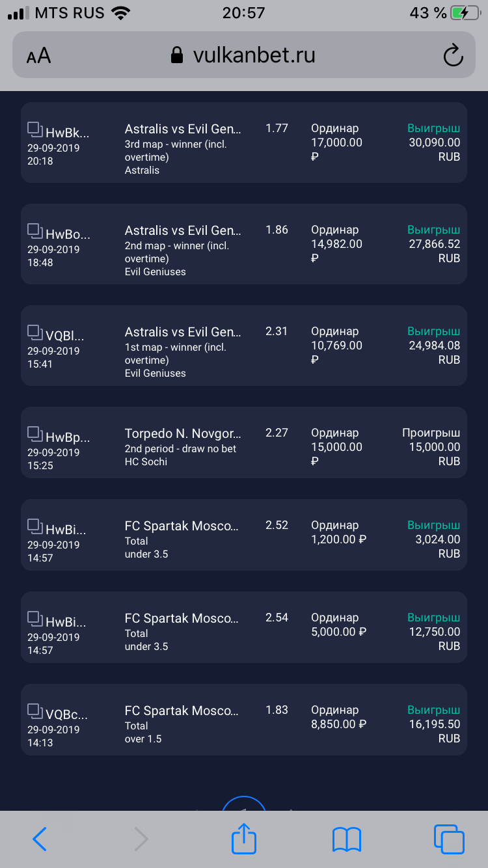Viewport: 488px width, 868px height.
Task: Open the Safari bookmarks book icon
Action: coord(346,839)
